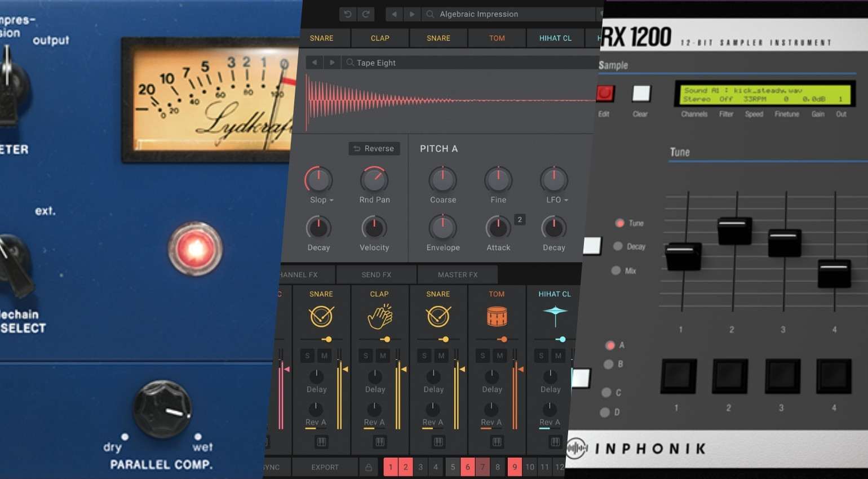Select bank B in the RX 1200
Screen dimensions: 868x479
click(x=608, y=364)
